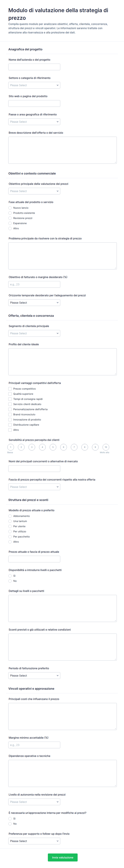Expand Orizzonte temporale desiderato dropdown

pyautogui.click(x=34, y=303)
